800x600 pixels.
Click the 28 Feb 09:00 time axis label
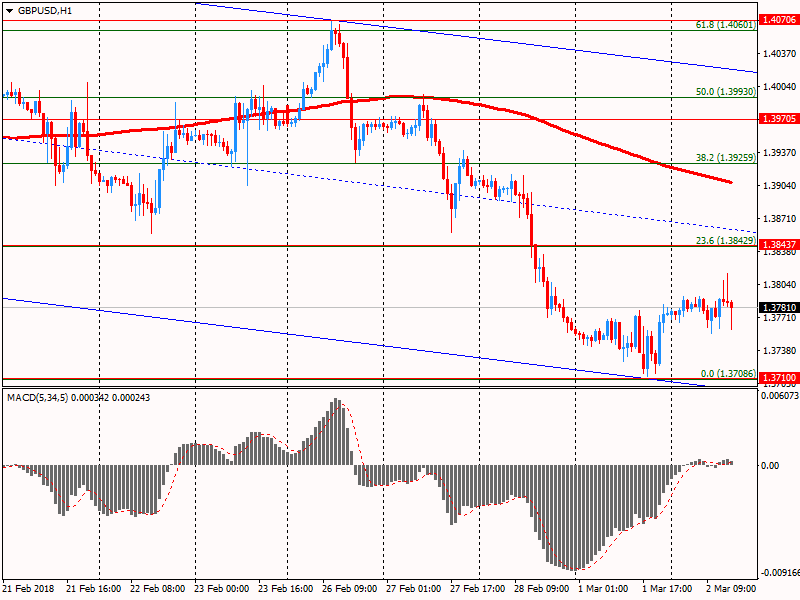point(543,588)
